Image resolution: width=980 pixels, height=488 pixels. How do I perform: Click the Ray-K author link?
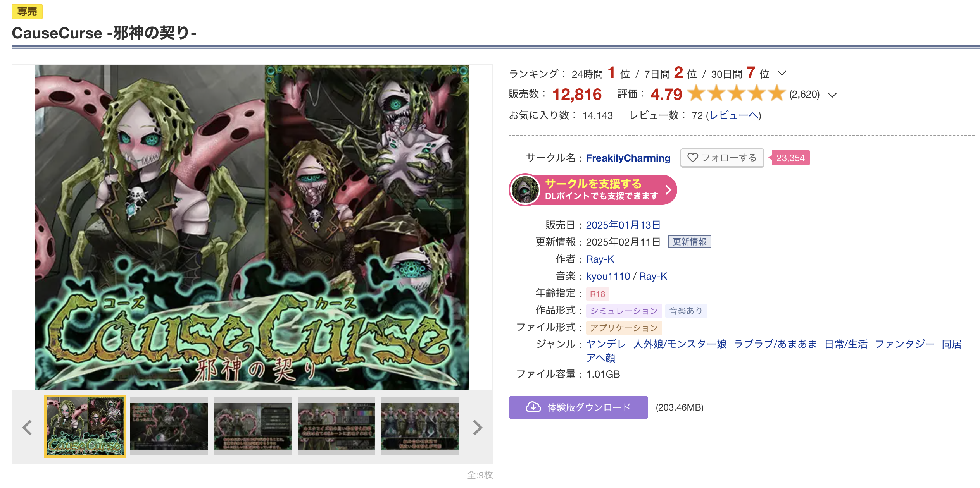pyautogui.click(x=600, y=259)
